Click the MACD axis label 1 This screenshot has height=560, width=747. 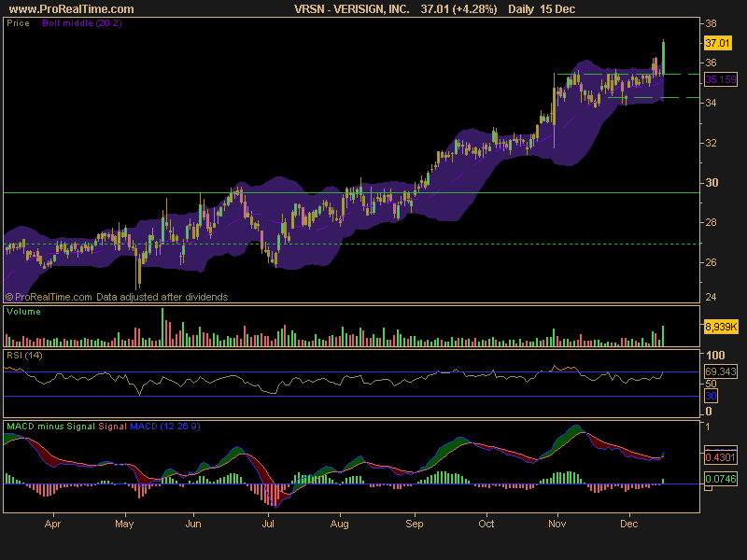(708, 427)
